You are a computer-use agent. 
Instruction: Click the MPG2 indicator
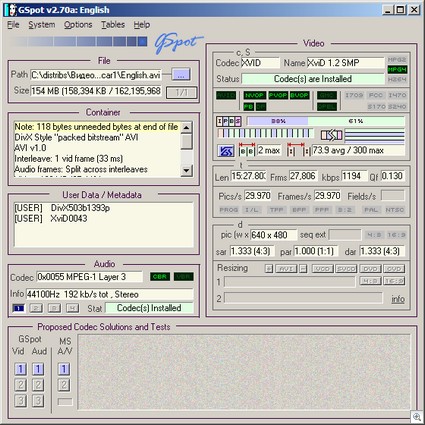point(397,60)
